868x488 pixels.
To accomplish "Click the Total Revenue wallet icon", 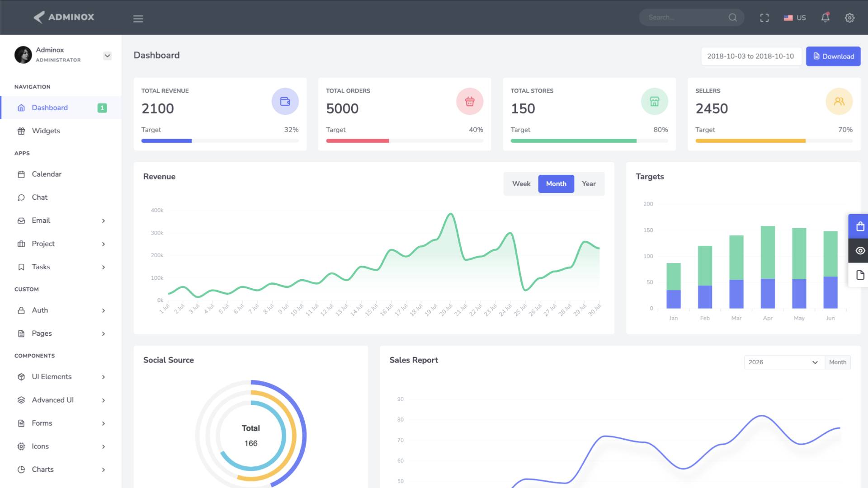I will coord(285,101).
